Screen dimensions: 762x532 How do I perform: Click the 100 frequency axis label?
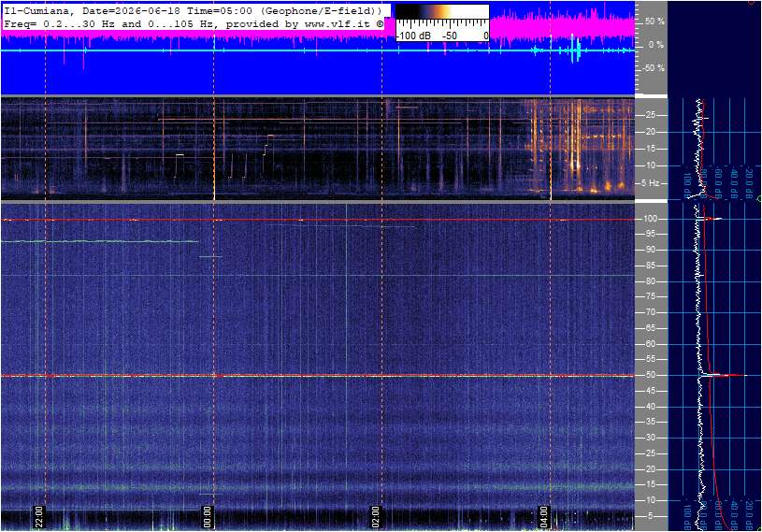[650, 219]
